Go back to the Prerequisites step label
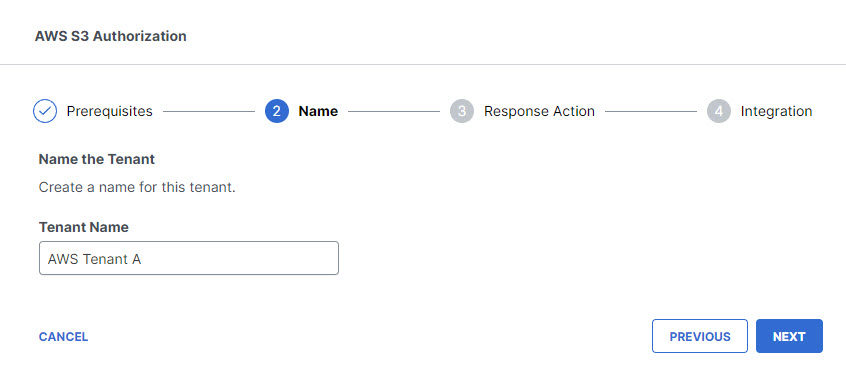This screenshot has width=846, height=378. click(x=110, y=111)
